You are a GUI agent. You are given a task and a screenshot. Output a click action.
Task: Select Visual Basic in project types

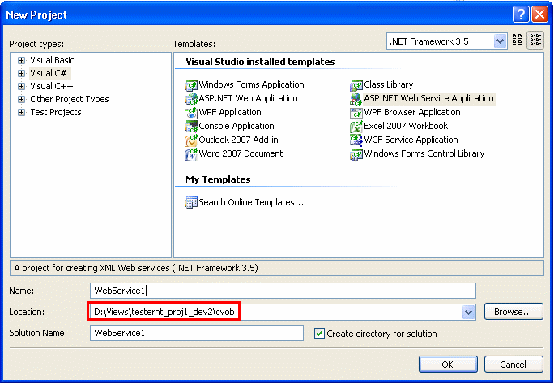pos(52,60)
